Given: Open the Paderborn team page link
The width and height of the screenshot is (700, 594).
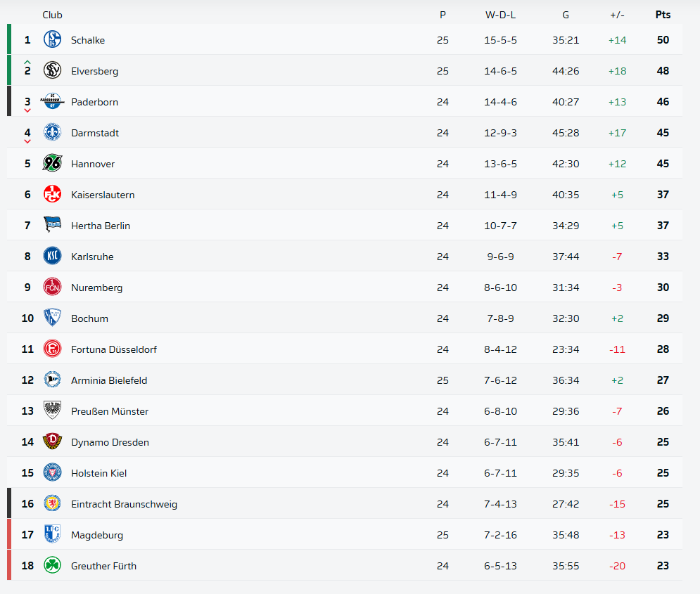Looking at the screenshot, I should (x=94, y=102).
